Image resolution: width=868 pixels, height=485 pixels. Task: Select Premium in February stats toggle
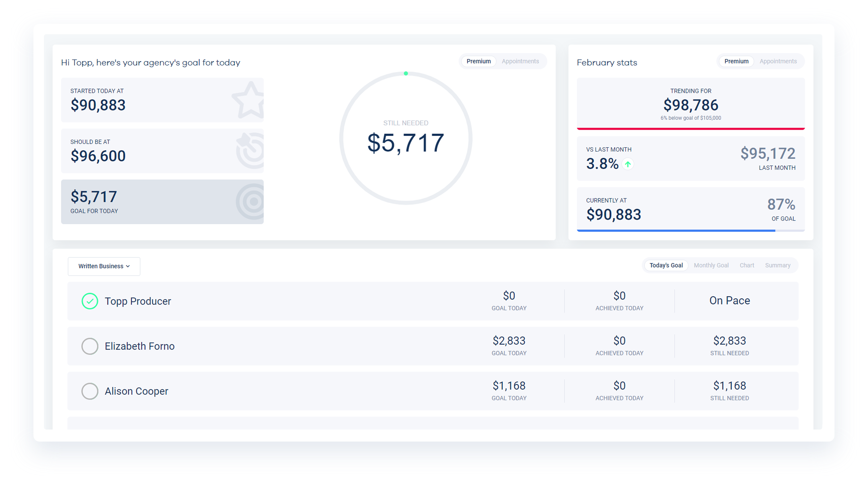(736, 61)
